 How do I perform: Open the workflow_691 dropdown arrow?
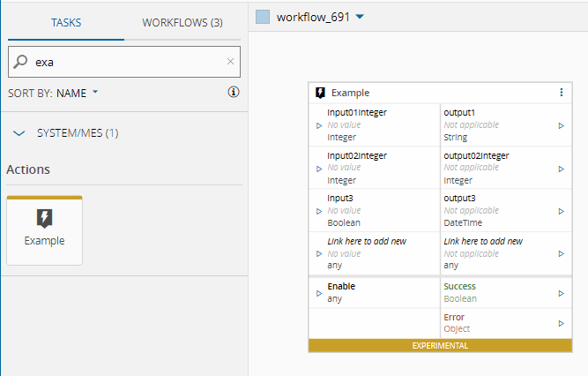(361, 18)
